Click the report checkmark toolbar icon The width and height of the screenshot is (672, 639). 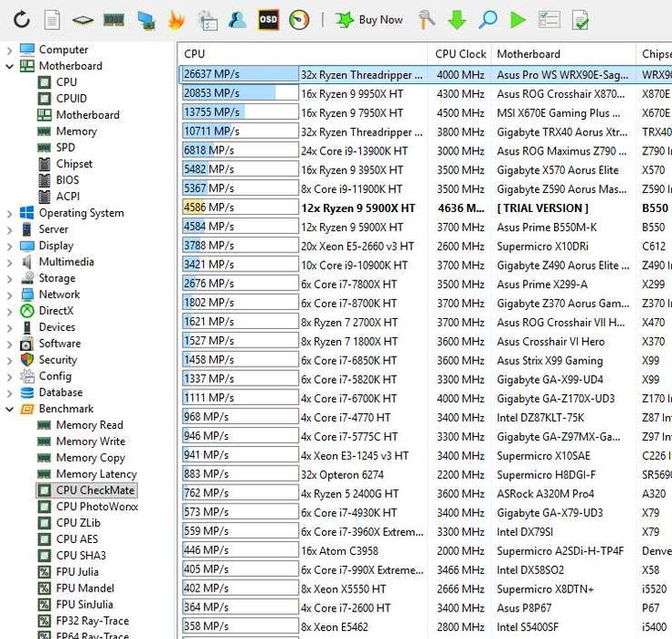[x=581, y=20]
